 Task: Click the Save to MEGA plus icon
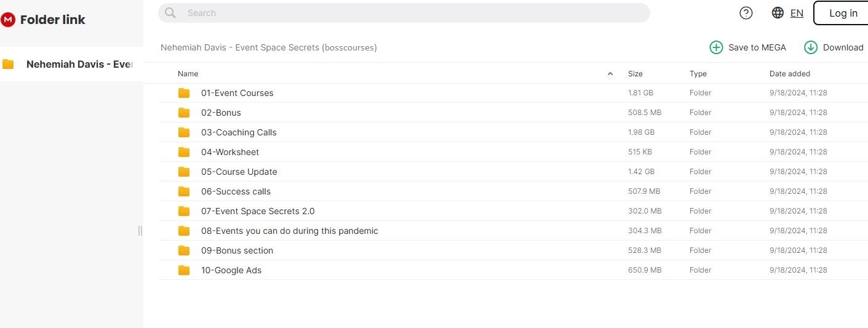click(716, 47)
